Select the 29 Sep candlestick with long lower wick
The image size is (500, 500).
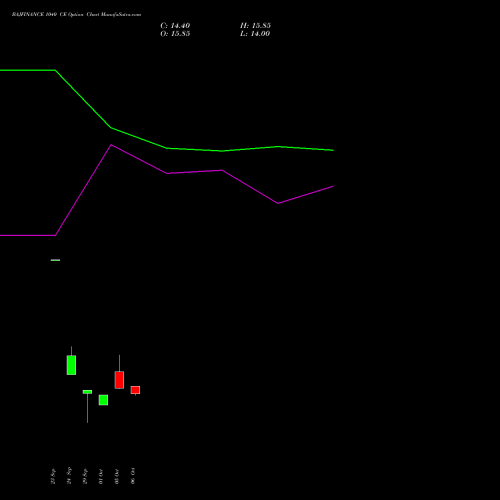87,392
